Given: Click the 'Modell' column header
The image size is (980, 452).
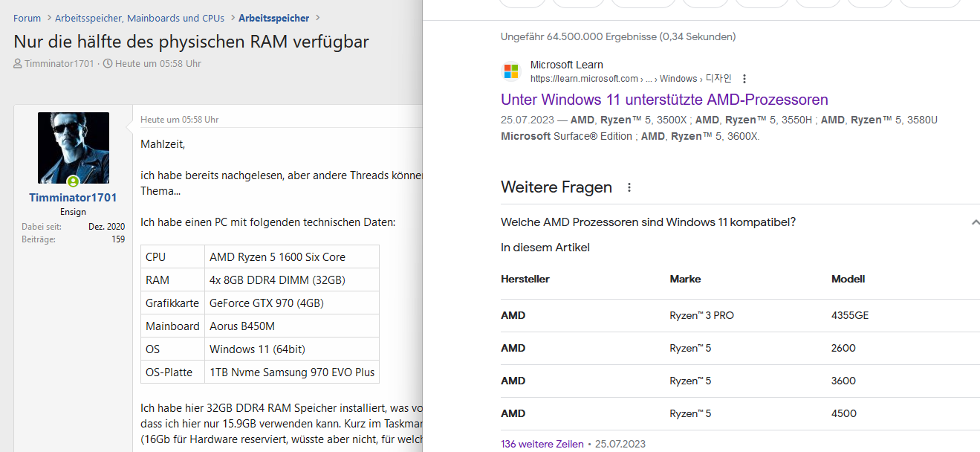Looking at the screenshot, I should click(848, 280).
